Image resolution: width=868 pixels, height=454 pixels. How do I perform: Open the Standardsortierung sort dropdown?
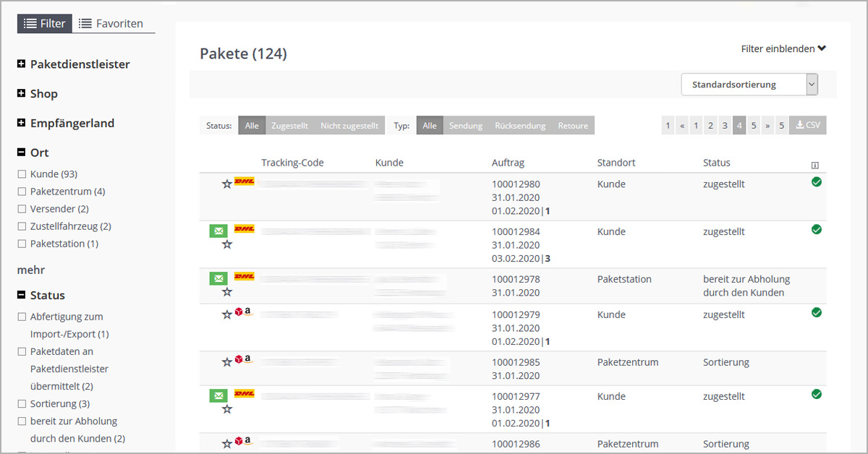pyautogui.click(x=749, y=85)
